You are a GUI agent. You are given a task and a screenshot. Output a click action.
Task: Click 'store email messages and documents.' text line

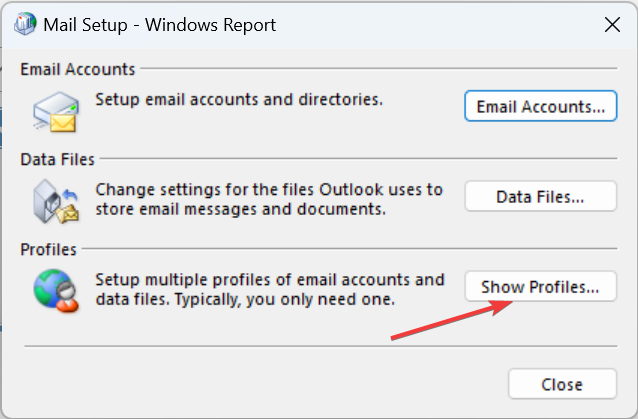point(240,209)
